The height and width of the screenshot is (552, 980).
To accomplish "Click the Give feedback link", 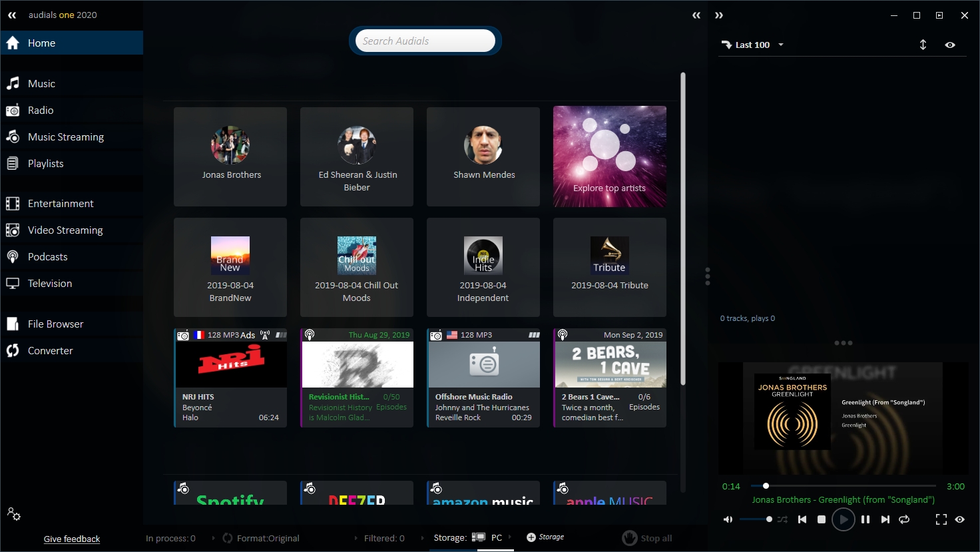I will point(72,539).
